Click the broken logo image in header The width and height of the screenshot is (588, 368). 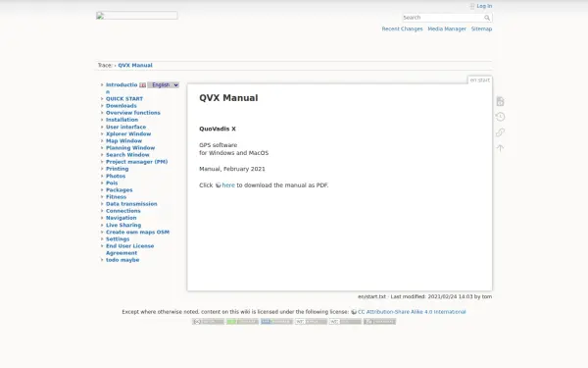point(136,16)
